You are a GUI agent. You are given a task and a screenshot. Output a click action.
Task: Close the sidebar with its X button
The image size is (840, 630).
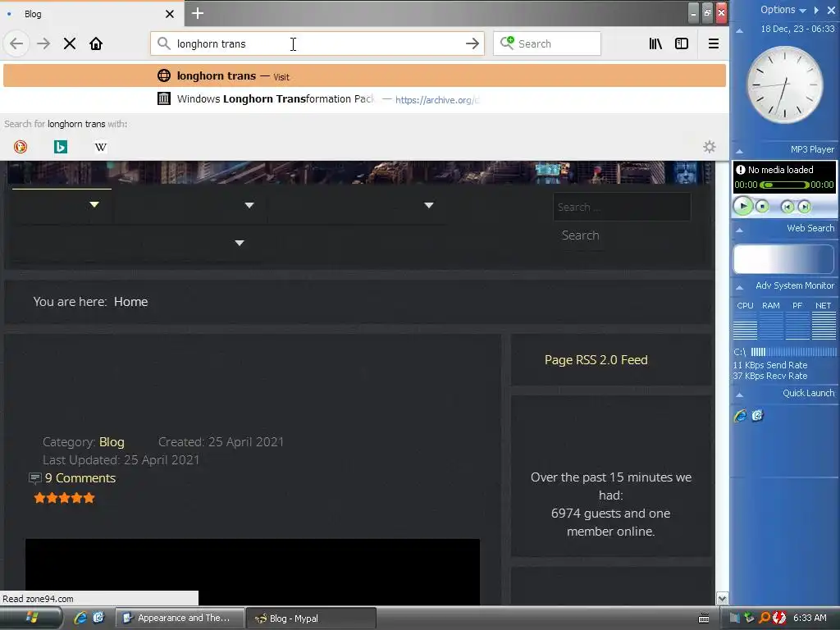(x=831, y=10)
